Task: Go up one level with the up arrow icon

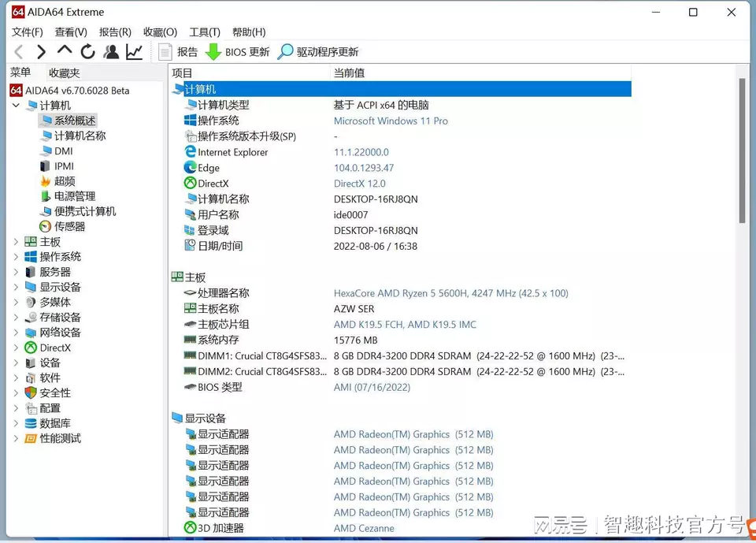Action: click(x=65, y=50)
